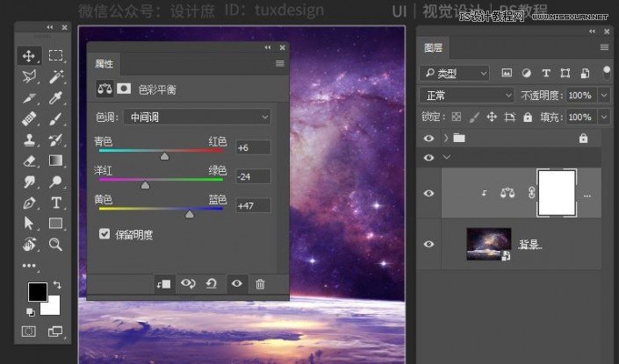Collapse the expanded layer group
The width and height of the screenshot is (619, 364).
[447, 157]
